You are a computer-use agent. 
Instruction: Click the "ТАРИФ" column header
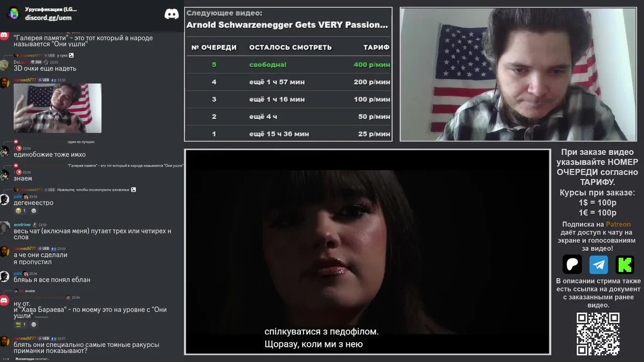[x=377, y=47]
